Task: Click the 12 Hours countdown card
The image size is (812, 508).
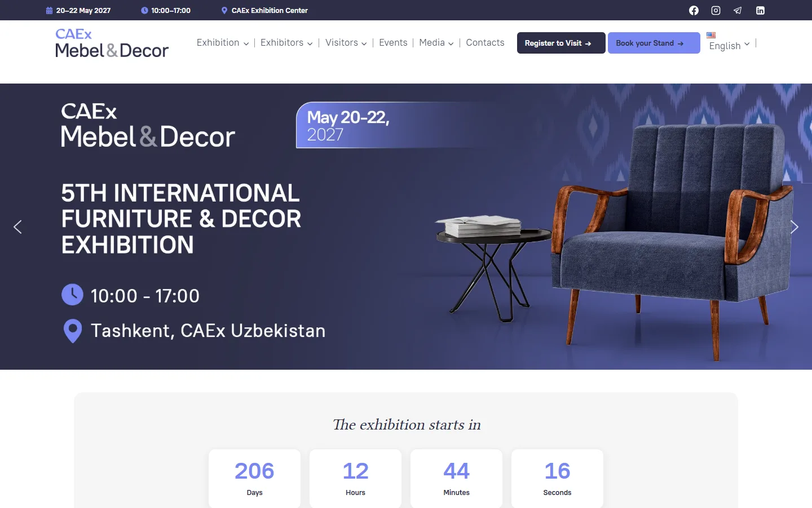Action: coord(355,478)
